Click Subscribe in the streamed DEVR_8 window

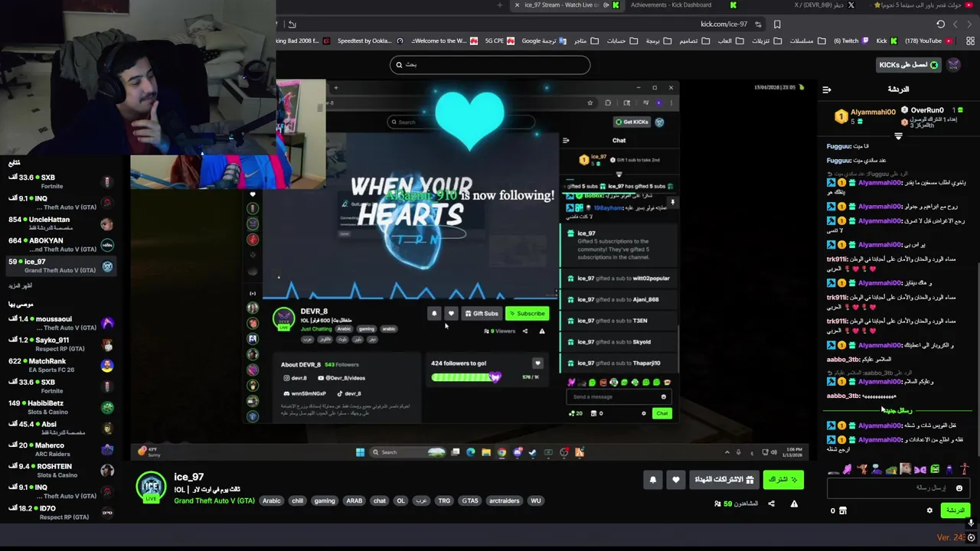click(x=527, y=313)
